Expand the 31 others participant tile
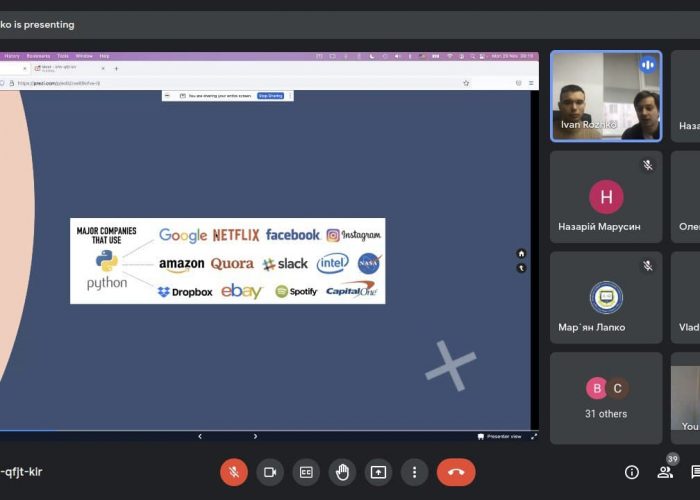Viewport: 700px width, 500px height. tap(606, 397)
